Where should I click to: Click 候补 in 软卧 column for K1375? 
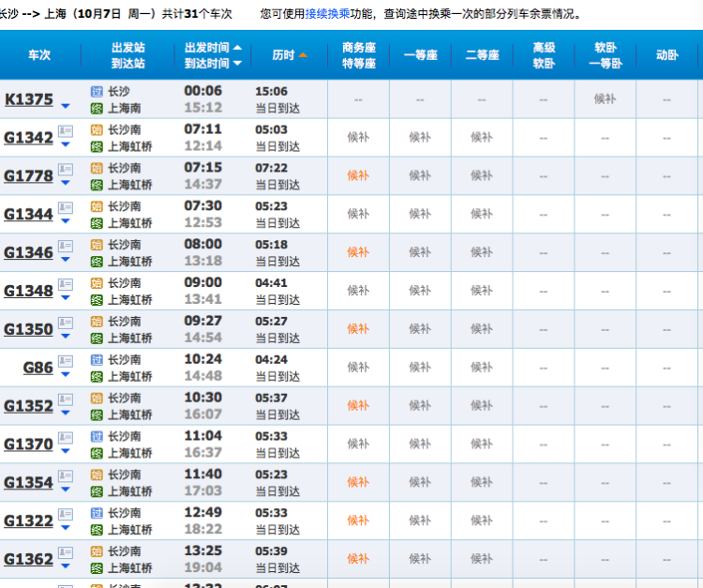(x=606, y=98)
